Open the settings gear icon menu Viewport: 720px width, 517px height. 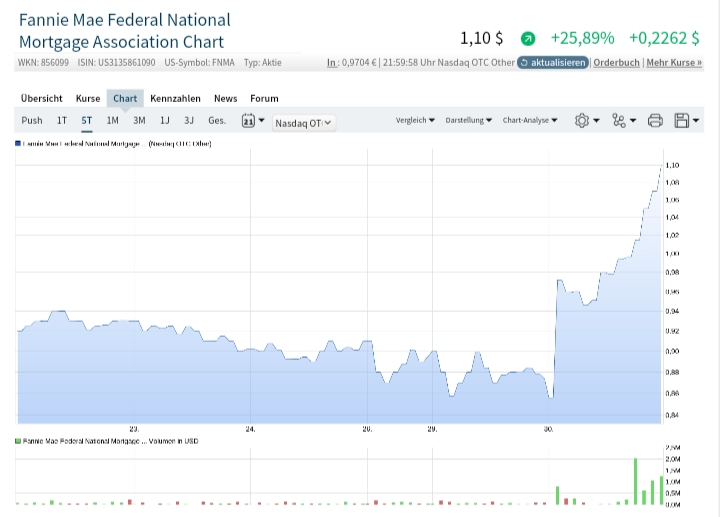[581, 121]
